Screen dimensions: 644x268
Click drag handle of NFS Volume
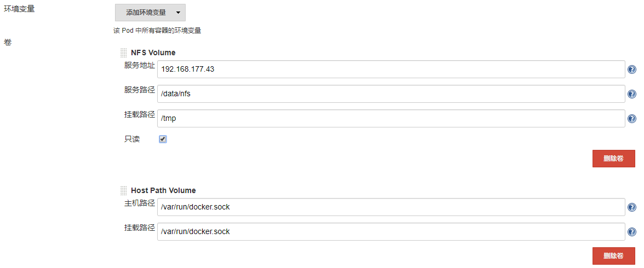(123, 53)
